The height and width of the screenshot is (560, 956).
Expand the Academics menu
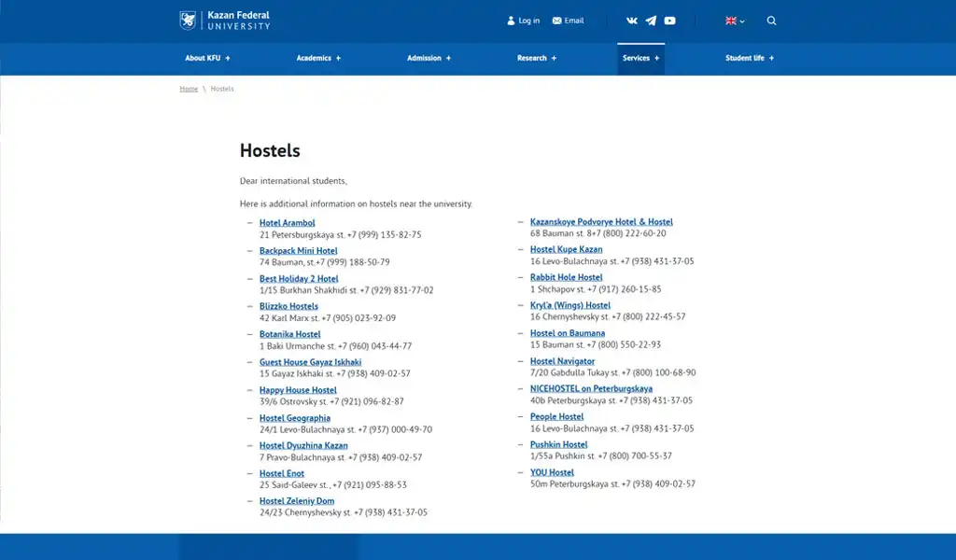[318, 58]
